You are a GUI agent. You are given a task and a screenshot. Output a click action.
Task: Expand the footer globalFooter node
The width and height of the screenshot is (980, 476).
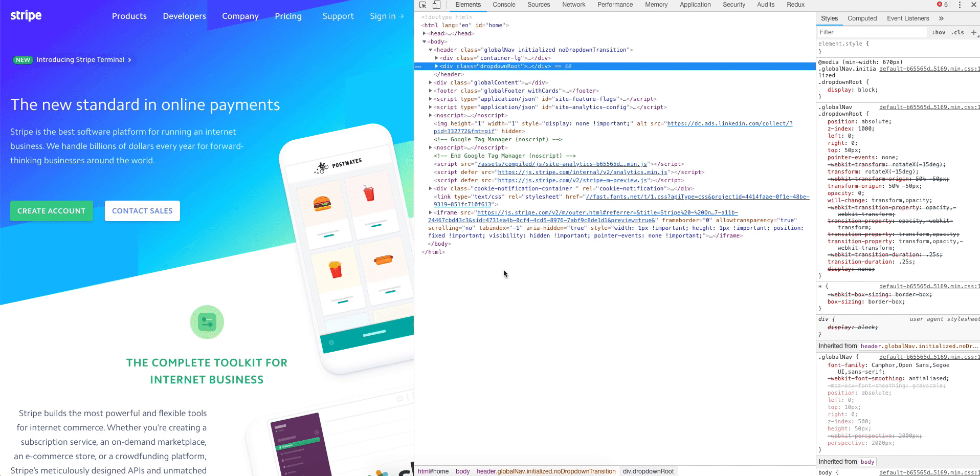430,91
